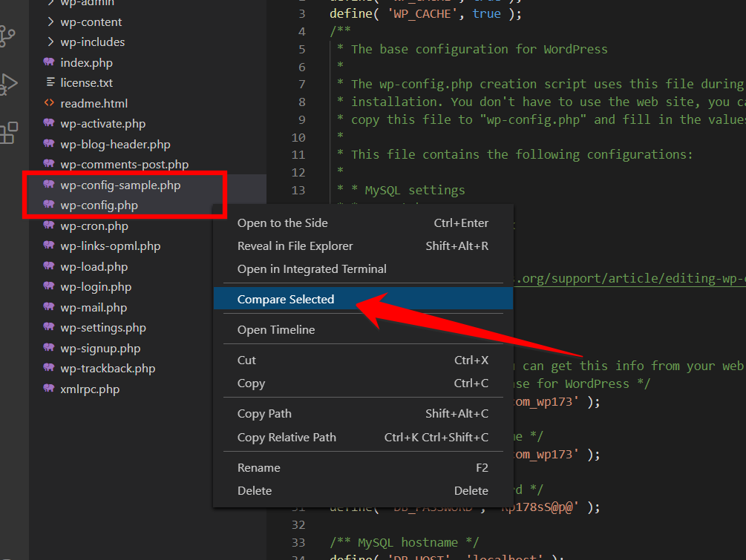
Task: Click the PHP icon beside wp-comments-post.php
Action: pos(48,163)
